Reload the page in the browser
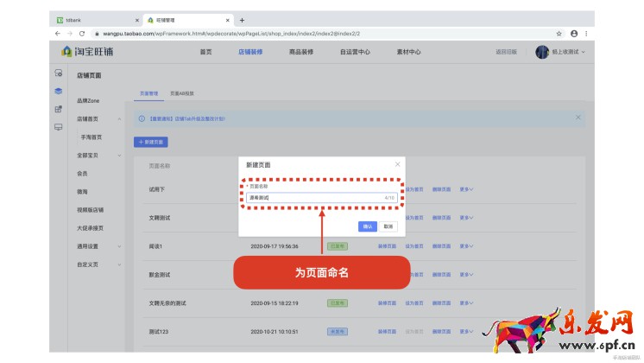Screen dimensions: 644x363 [82, 33]
